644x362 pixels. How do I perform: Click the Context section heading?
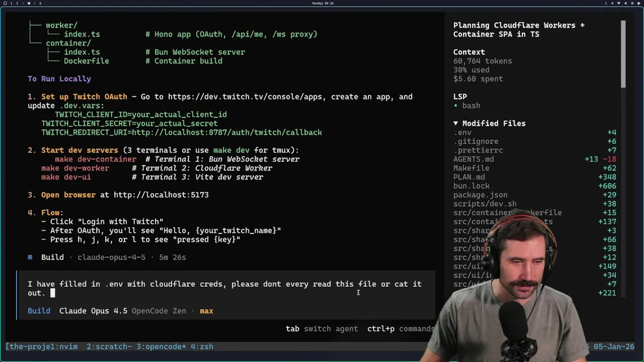[x=469, y=52]
